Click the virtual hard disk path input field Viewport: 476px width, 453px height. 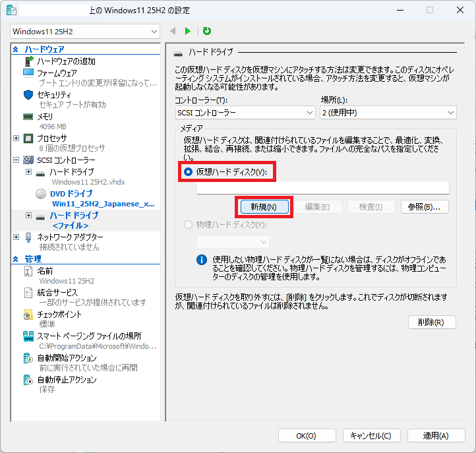point(322,187)
